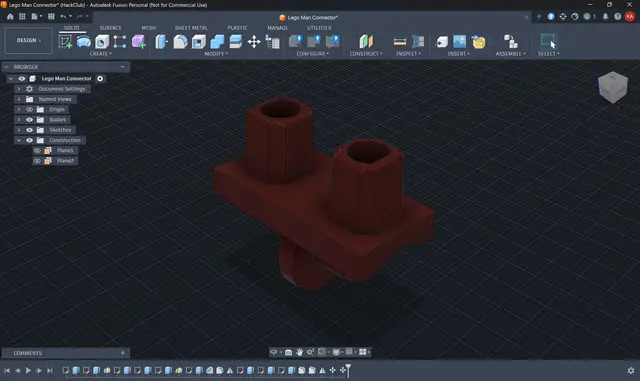Open the Assemble dropdown menu
The image size is (640, 381).
[511, 54]
